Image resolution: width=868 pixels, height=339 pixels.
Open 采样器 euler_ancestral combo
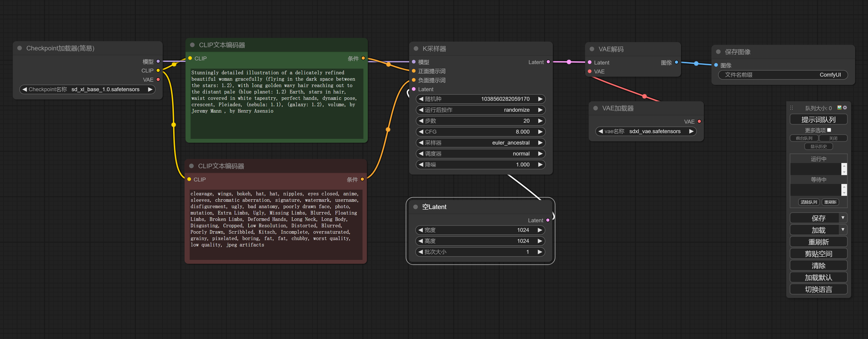480,143
